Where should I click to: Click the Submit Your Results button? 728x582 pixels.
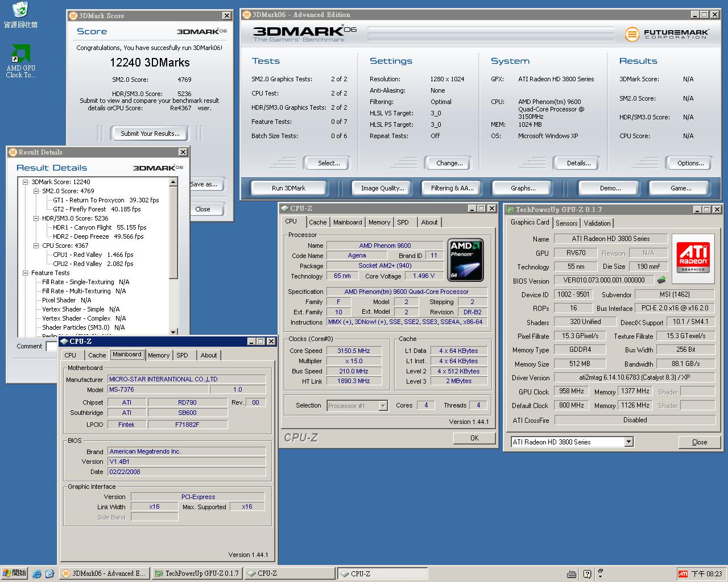click(x=150, y=134)
